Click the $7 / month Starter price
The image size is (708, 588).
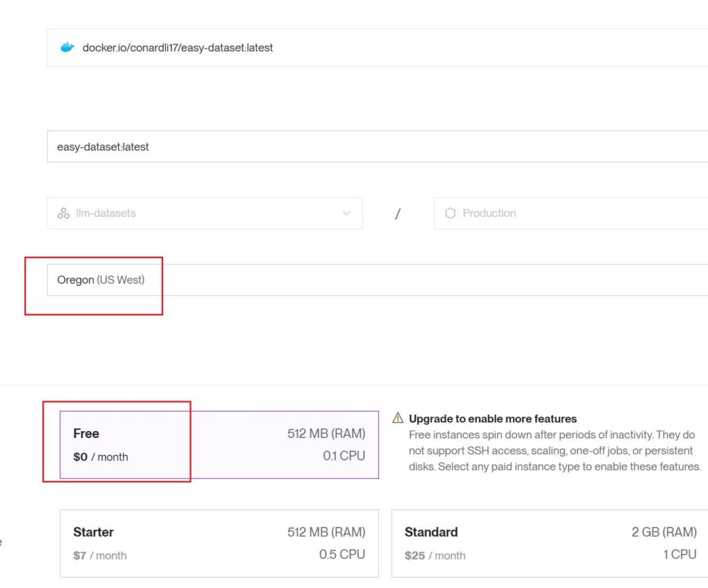(x=100, y=555)
